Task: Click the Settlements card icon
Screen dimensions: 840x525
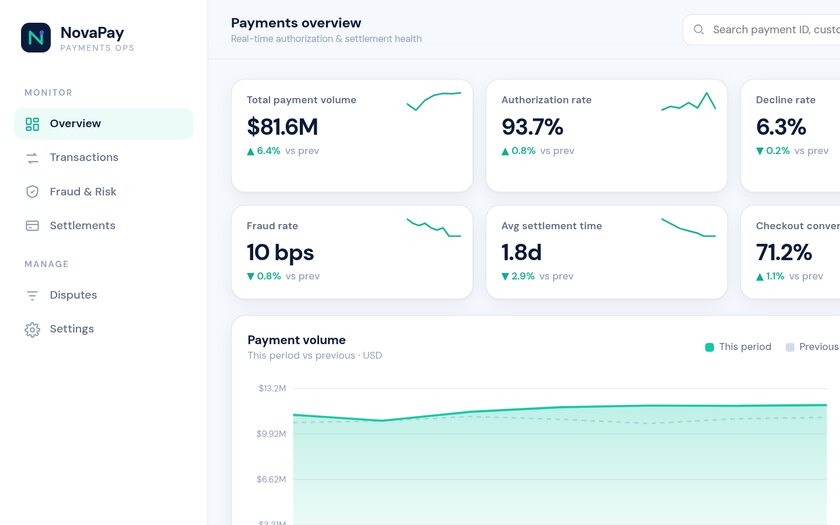Action: click(x=32, y=226)
